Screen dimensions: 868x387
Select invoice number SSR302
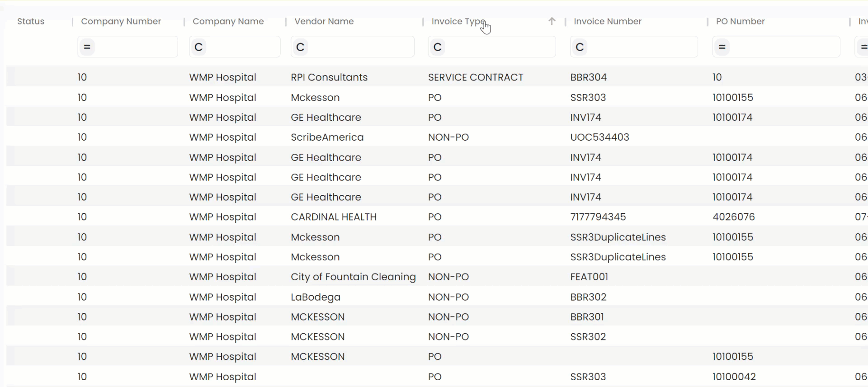click(x=588, y=337)
